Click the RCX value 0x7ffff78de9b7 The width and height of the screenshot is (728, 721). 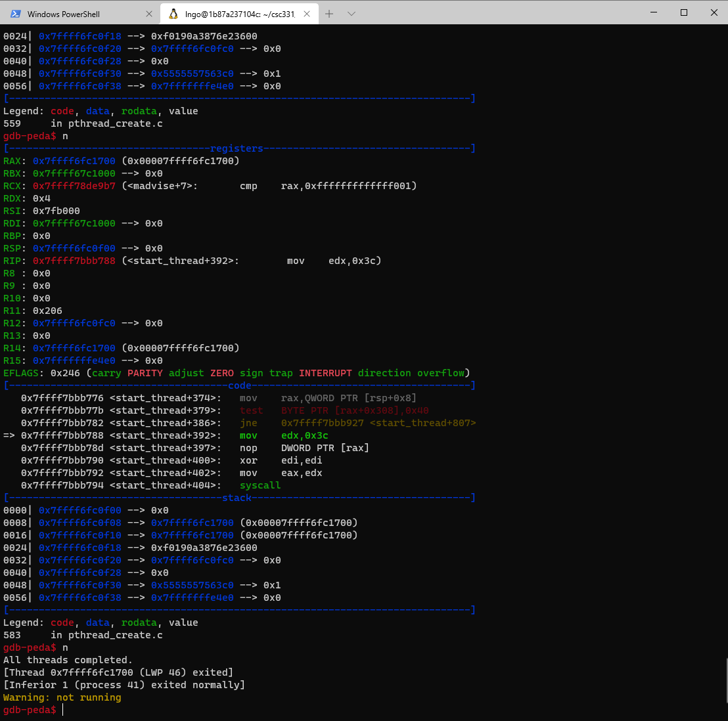click(x=74, y=186)
